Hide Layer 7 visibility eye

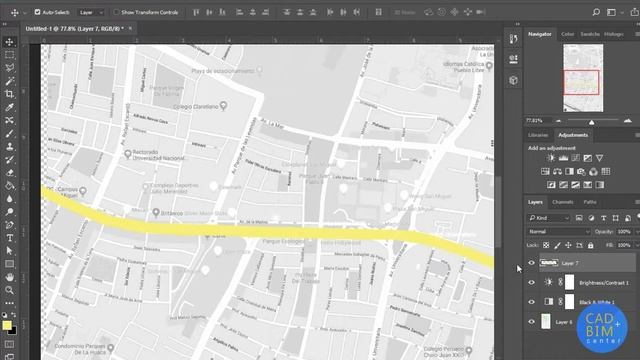coord(531,263)
